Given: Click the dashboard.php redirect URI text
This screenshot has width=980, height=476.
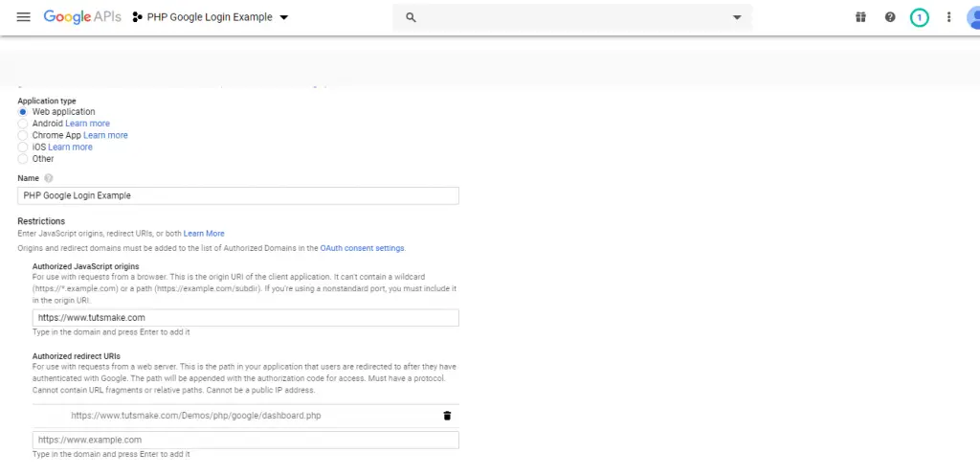Looking at the screenshot, I should (195, 416).
